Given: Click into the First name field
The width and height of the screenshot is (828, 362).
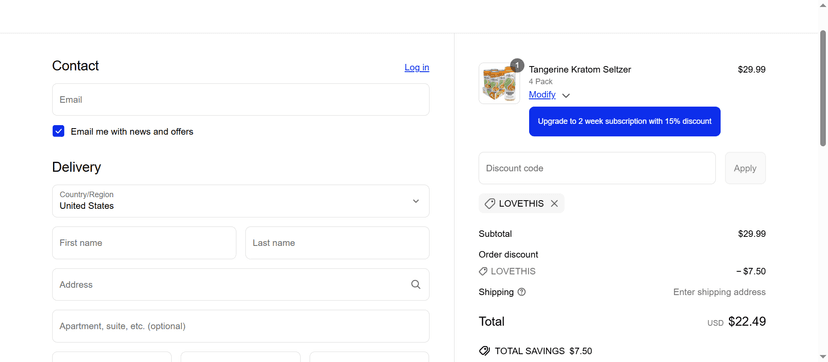Looking at the screenshot, I should tap(144, 243).
